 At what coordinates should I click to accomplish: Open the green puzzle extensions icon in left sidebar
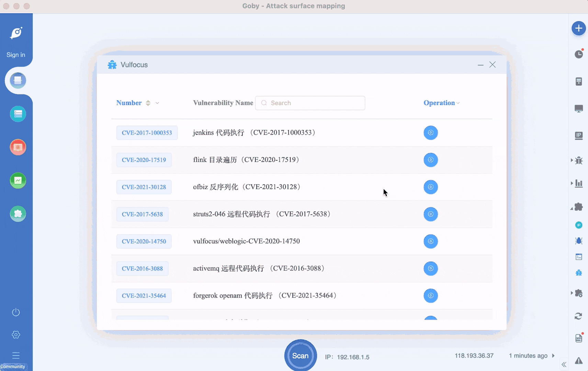pyautogui.click(x=18, y=214)
